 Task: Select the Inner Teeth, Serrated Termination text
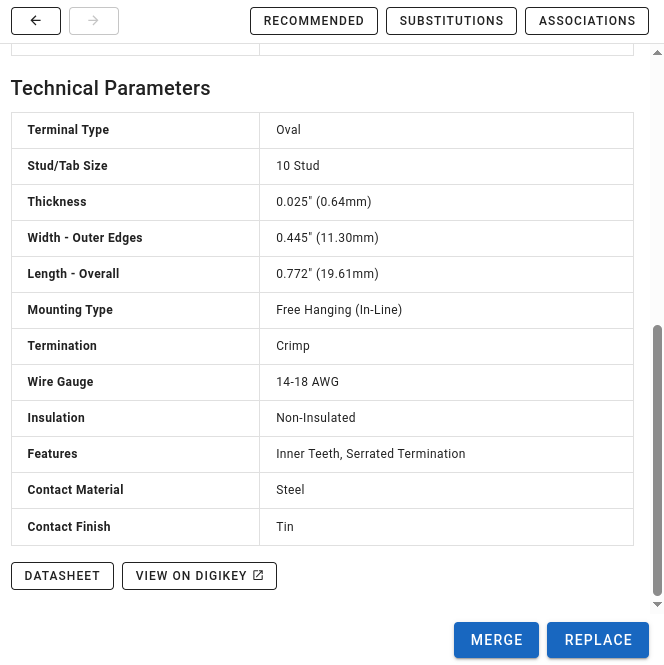point(370,454)
